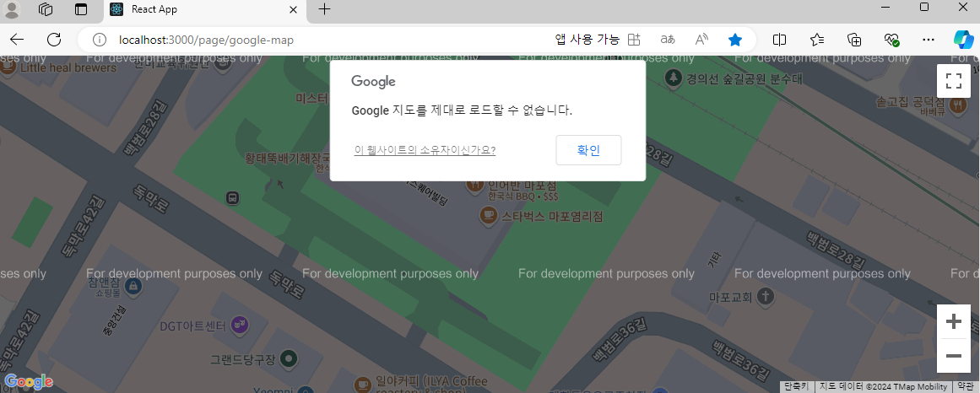Click the browser profile avatar icon
The image size is (980, 393).
(x=12, y=8)
